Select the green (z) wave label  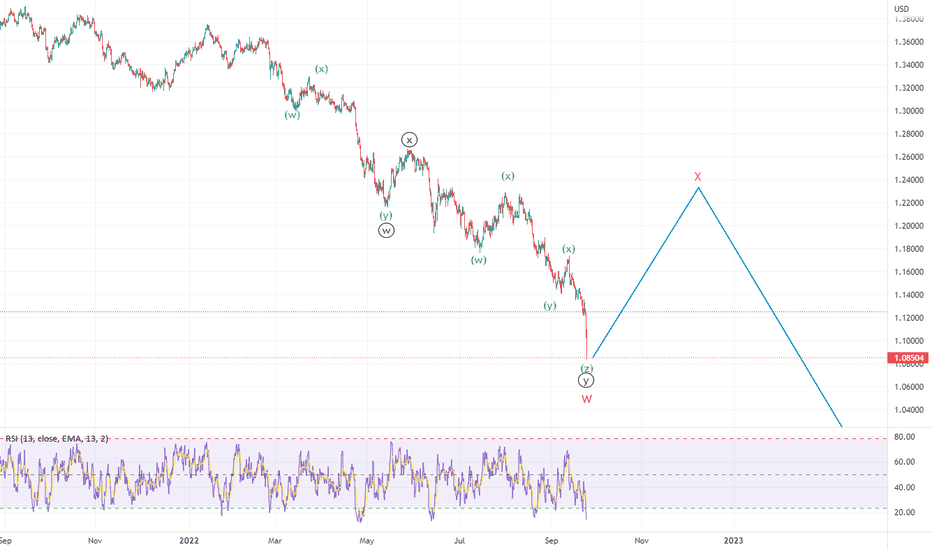click(587, 369)
